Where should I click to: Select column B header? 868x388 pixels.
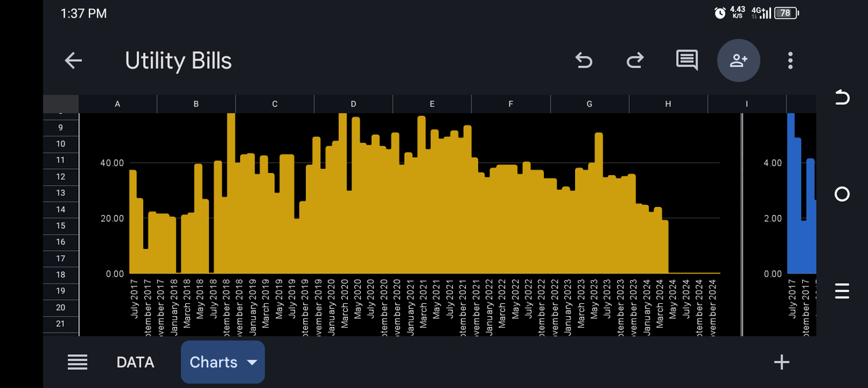point(197,104)
